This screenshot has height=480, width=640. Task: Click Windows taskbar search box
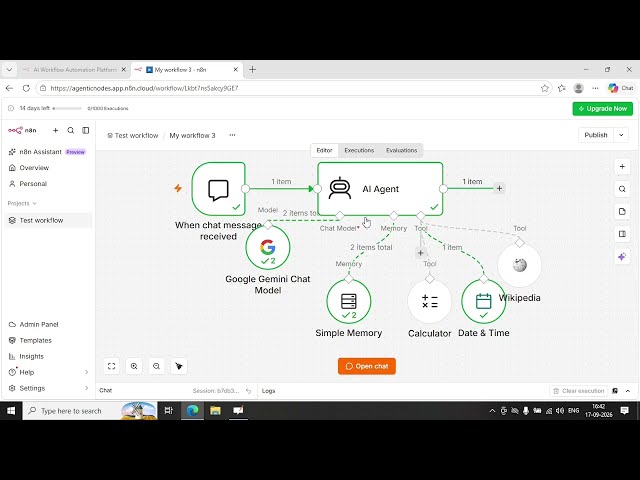[90, 411]
